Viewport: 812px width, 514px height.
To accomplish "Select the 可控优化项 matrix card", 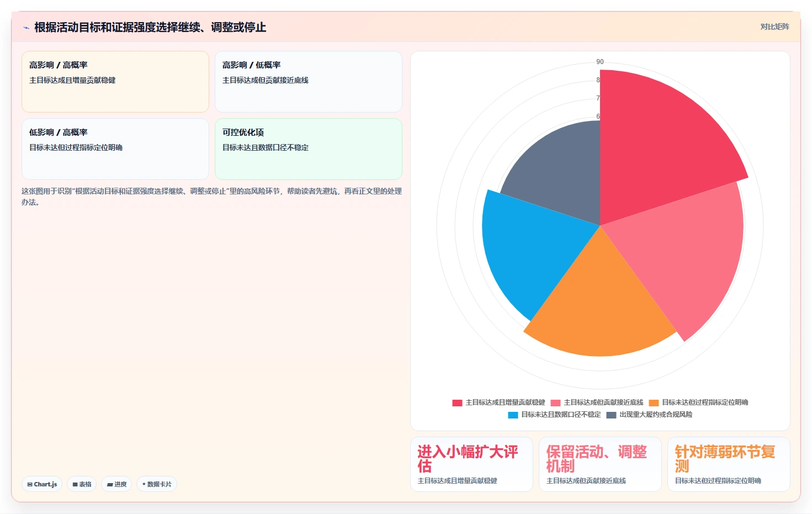I will 308,149.
